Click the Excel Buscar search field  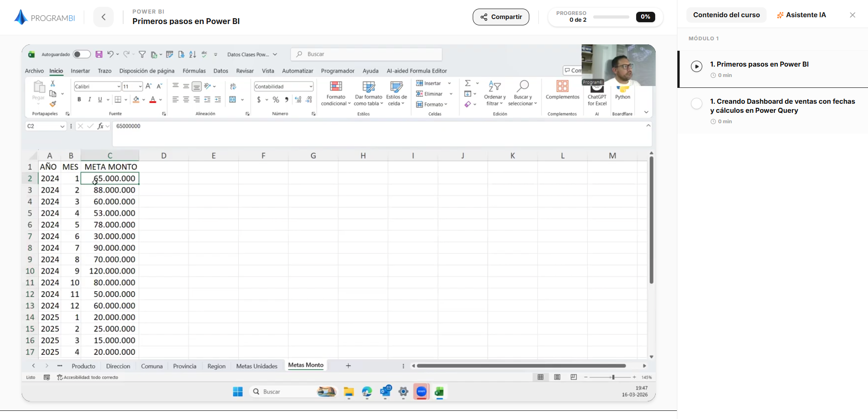coord(366,54)
